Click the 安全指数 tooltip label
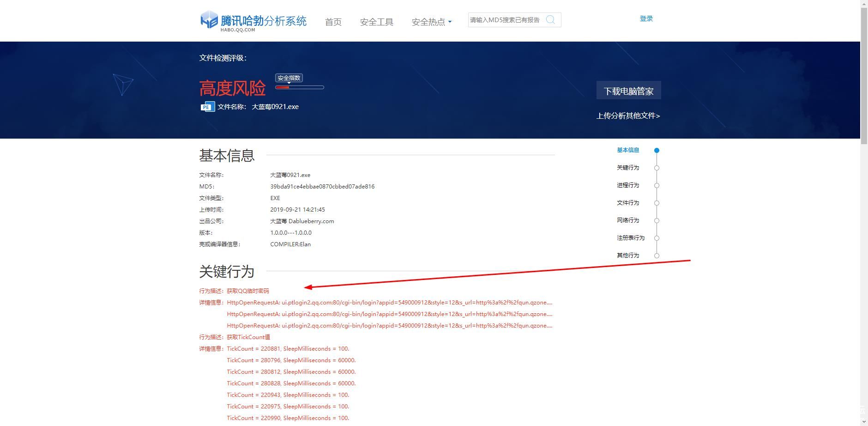This screenshot has width=868, height=426. tap(289, 78)
